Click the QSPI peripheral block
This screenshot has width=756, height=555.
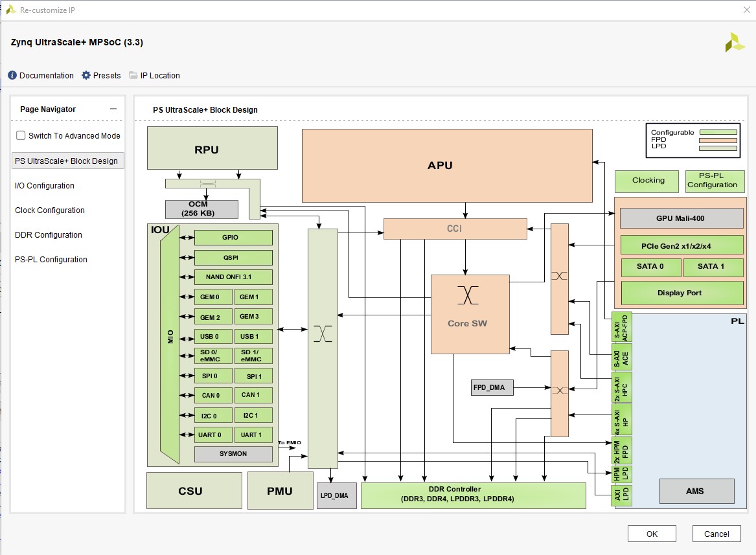click(233, 258)
